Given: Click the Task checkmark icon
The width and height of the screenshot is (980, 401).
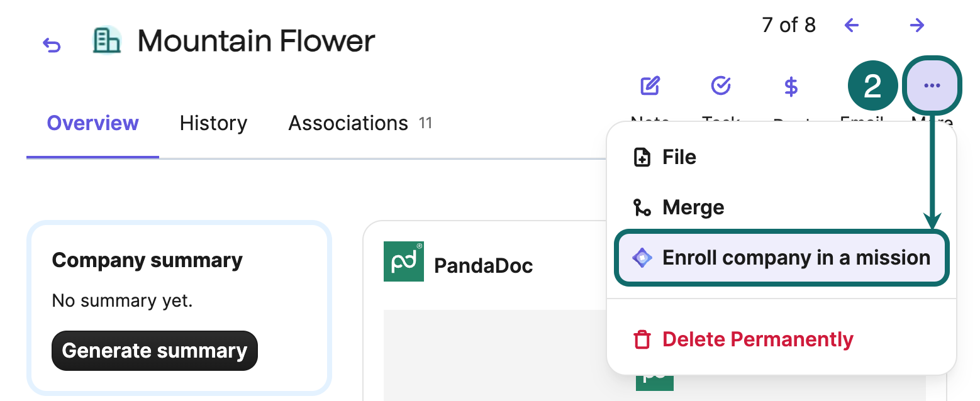Looking at the screenshot, I should (x=720, y=85).
